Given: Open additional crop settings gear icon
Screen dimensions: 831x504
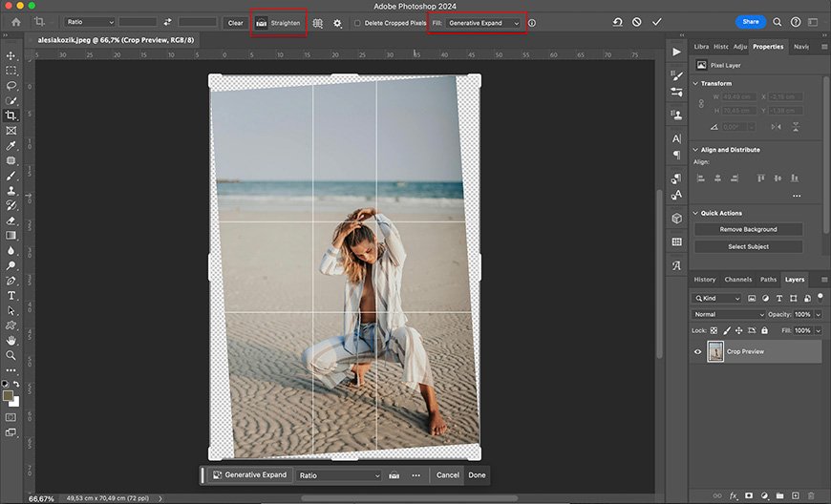Looking at the screenshot, I should pyautogui.click(x=337, y=22).
